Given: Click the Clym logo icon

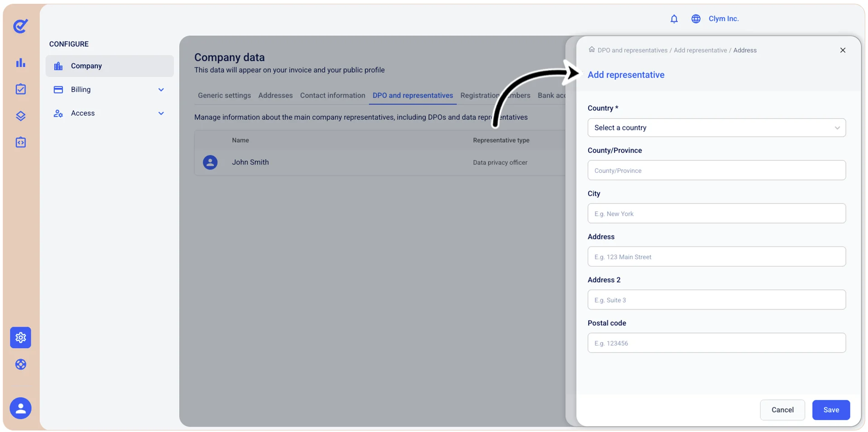Looking at the screenshot, I should tap(20, 26).
